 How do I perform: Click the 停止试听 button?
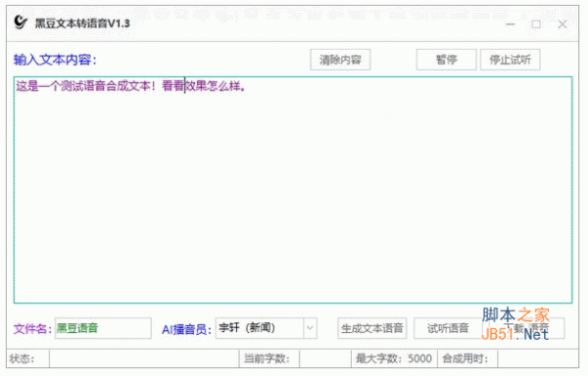[510, 60]
